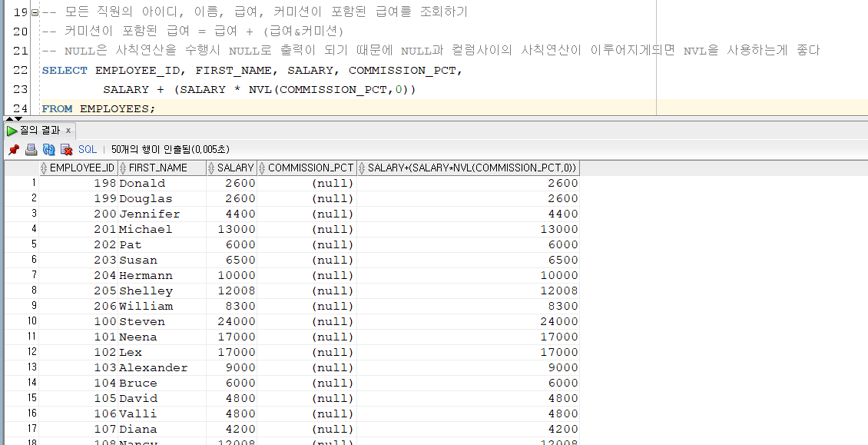868x445 pixels.
Task: Click computed value 12008 in Shelley's last column
Action: point(468,291)
